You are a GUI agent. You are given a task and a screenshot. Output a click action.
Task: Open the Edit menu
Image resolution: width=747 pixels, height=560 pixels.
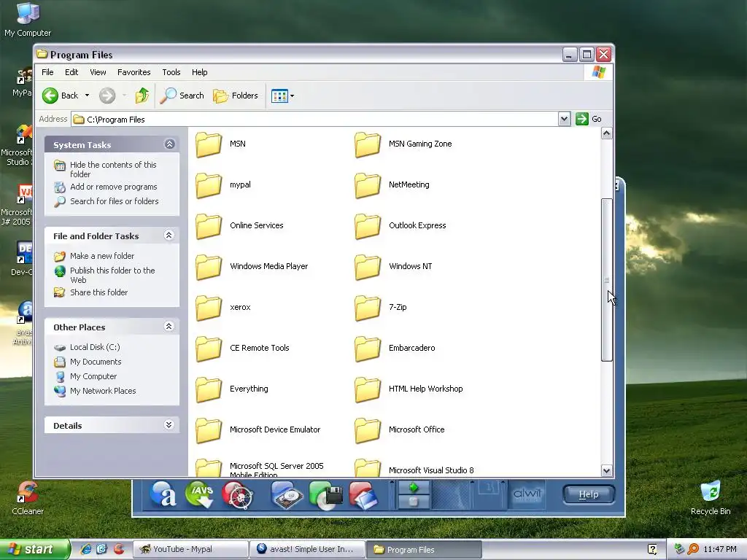(x=71, y=72)
